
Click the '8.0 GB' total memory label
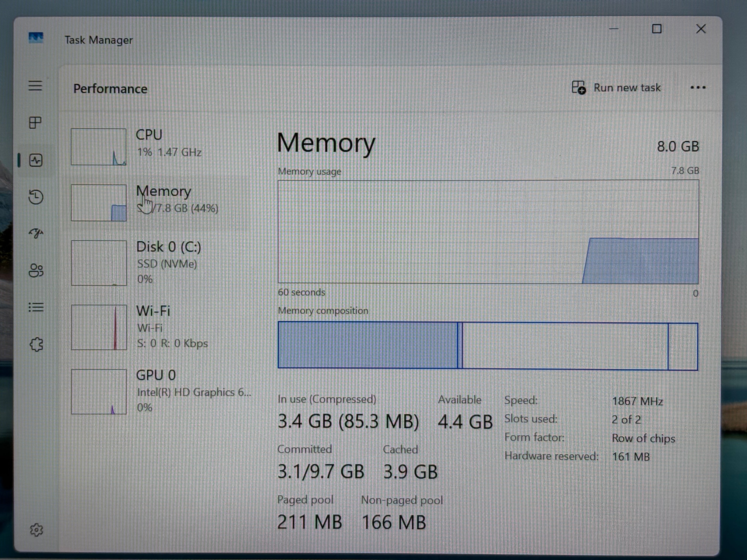point(678,146)
